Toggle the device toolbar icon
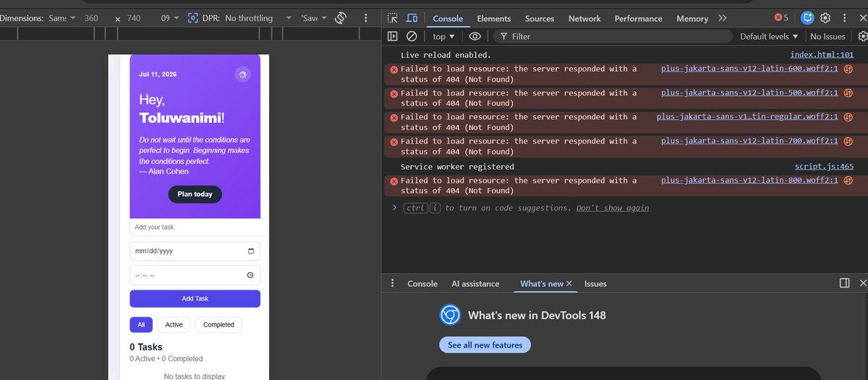This screenshot has height=380, width=868. (412, 18)
